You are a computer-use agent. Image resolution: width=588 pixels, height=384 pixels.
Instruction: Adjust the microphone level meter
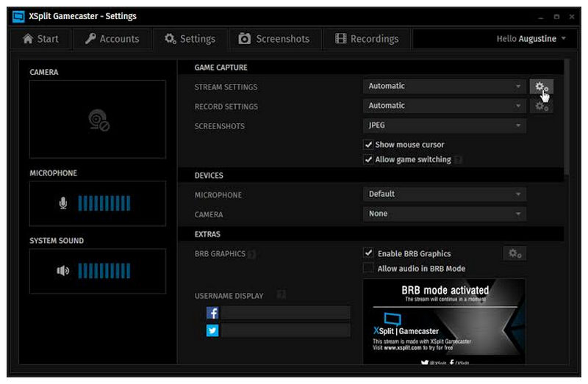[104, 203]
